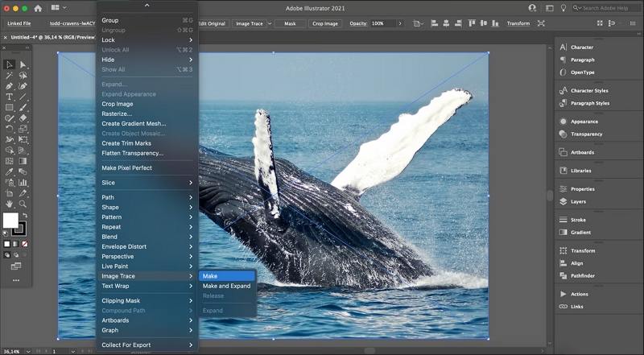Select the Selection arrow tool
Screen dimensions: 644x355
10,64
